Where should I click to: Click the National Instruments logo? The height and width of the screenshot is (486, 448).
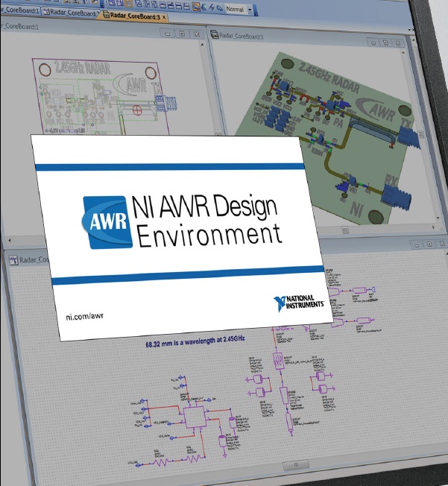tap(299, 302)
